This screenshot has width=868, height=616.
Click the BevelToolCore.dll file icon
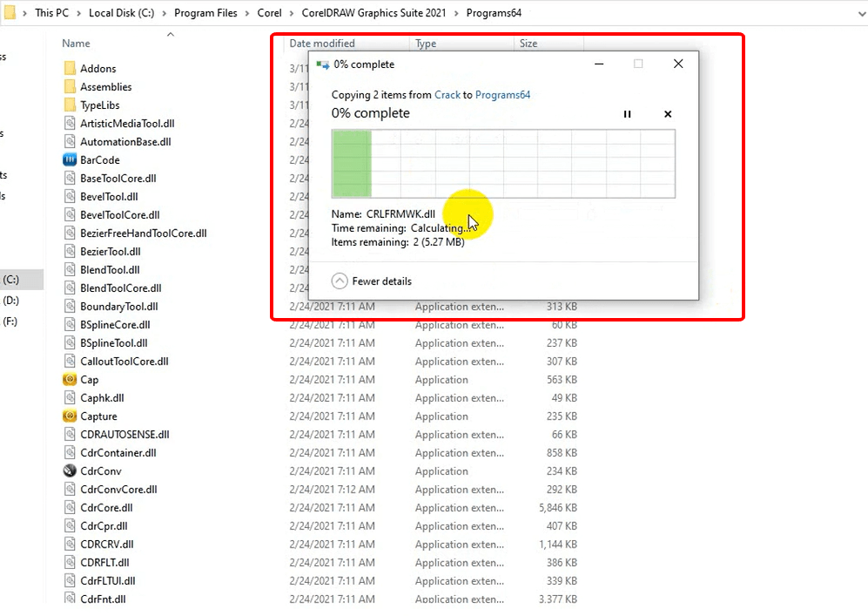point(70,214)
